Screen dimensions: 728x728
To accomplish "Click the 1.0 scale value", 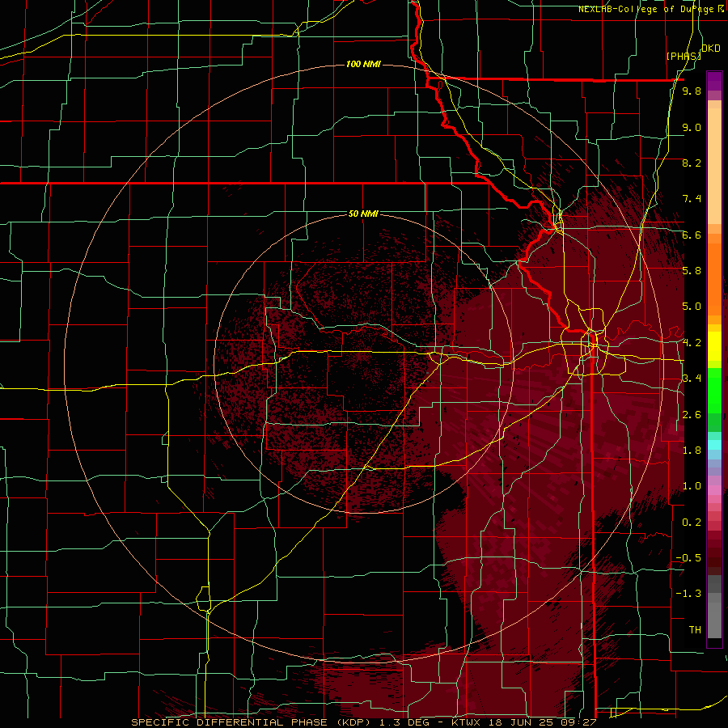I will 692,486.
